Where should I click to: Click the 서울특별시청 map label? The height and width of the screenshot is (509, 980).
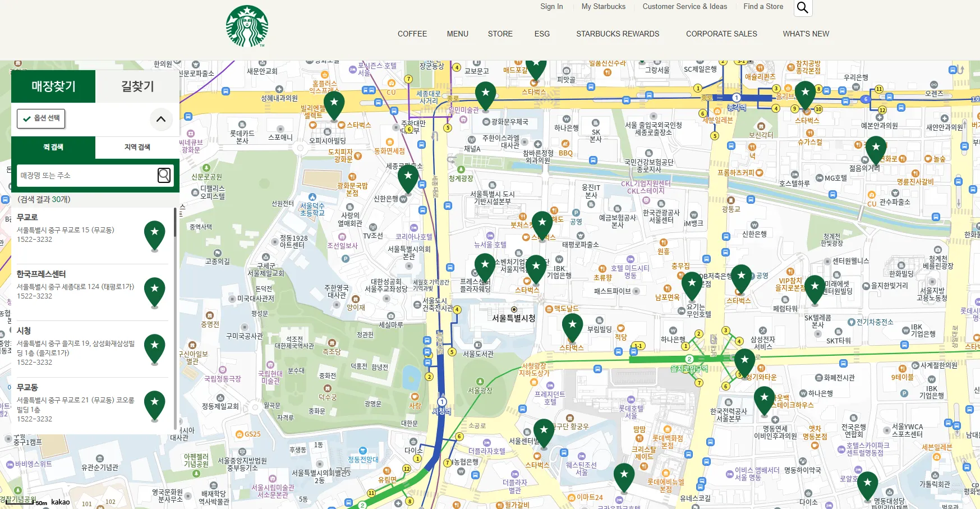tap(514, 318)
